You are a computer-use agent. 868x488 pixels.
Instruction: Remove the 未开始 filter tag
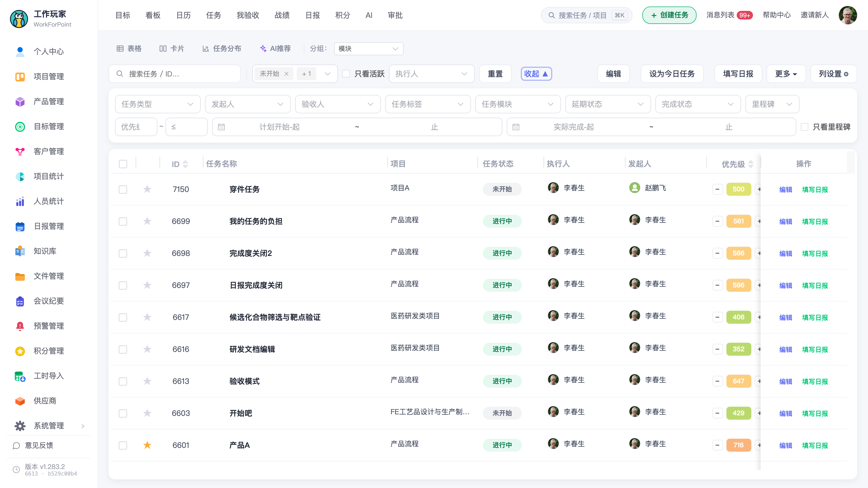point(286,74)
